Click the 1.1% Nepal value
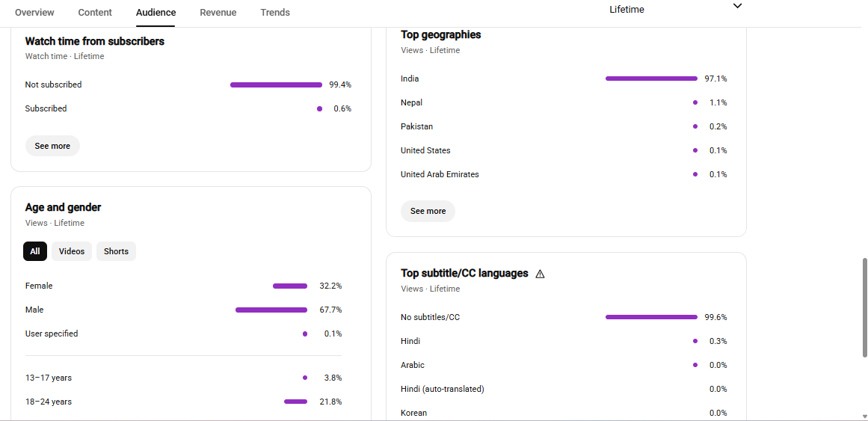This screenshot has height=421, width=868. point(718,102)
